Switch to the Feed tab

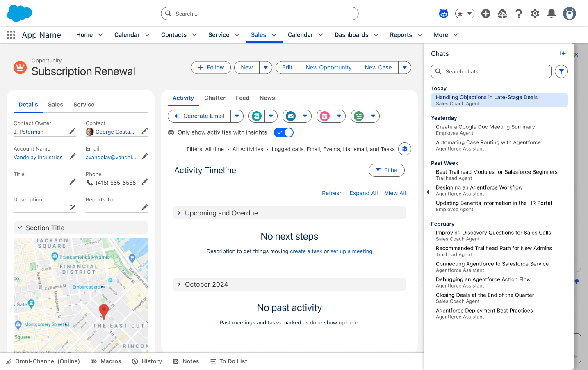click(x=243, y=98)
